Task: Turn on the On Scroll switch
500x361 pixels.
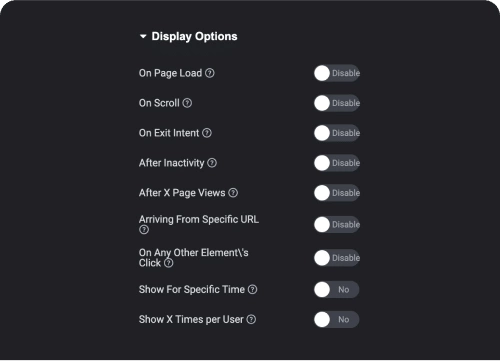Action: 337,103
